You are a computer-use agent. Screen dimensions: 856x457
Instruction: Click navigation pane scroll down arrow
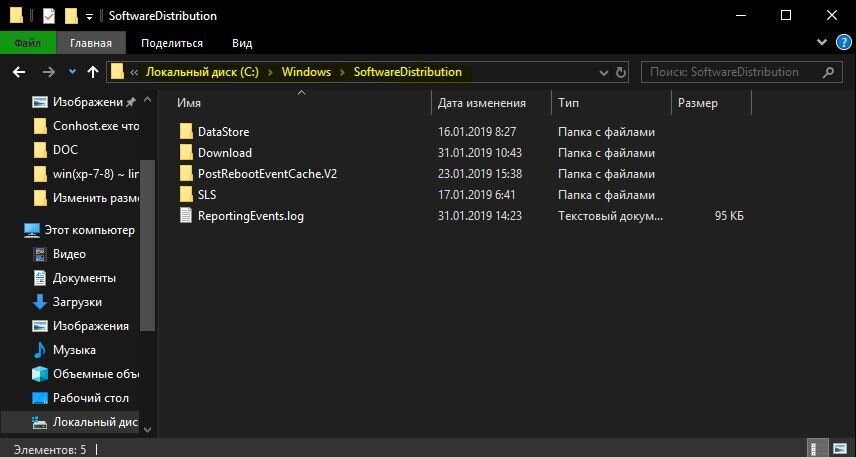pyautogui.click(x=147, y=430)
